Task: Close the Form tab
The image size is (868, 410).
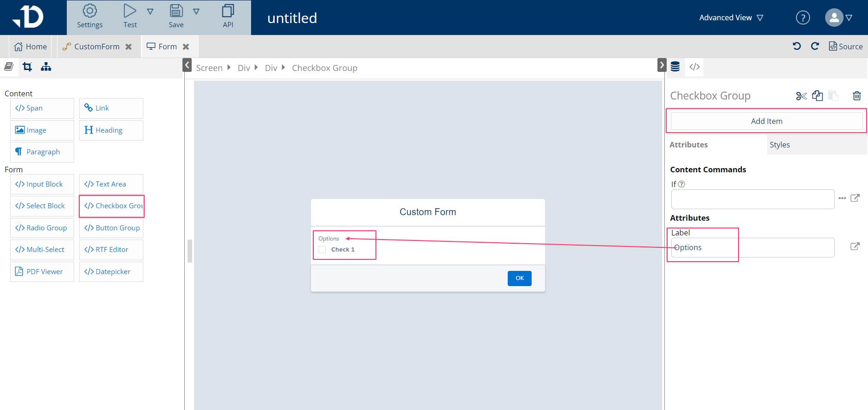Action: pos(186,47)
